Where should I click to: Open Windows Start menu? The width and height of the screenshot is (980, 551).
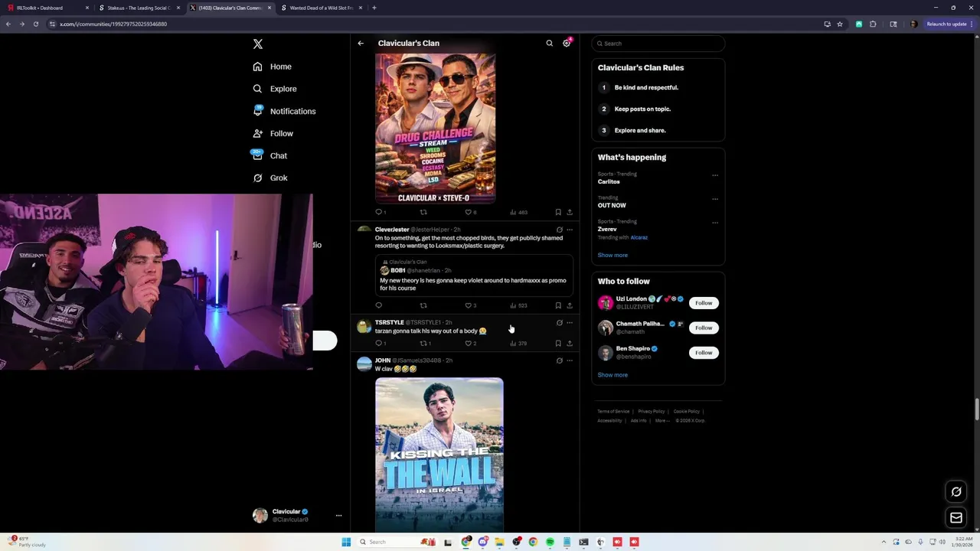(346, 542)
